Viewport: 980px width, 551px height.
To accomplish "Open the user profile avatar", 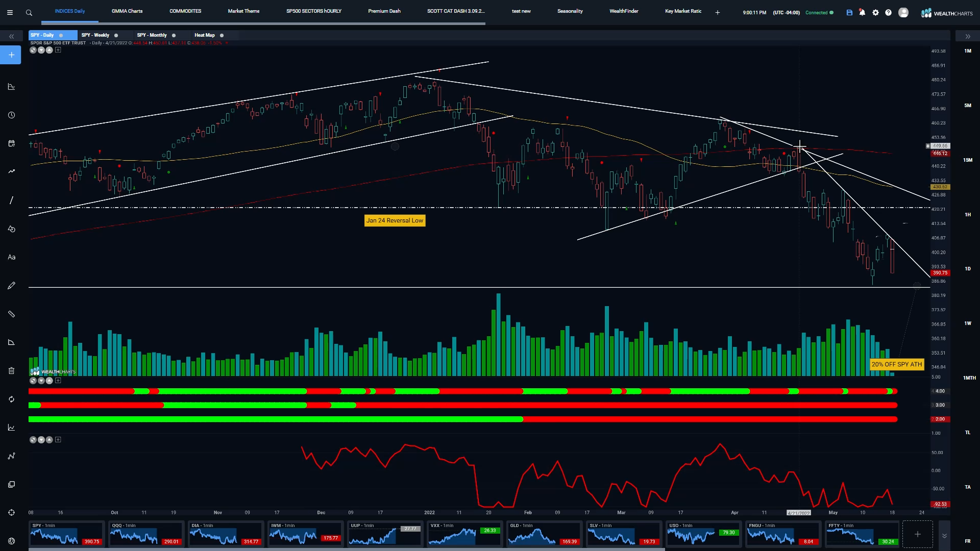I will click(x=903, y=12).
